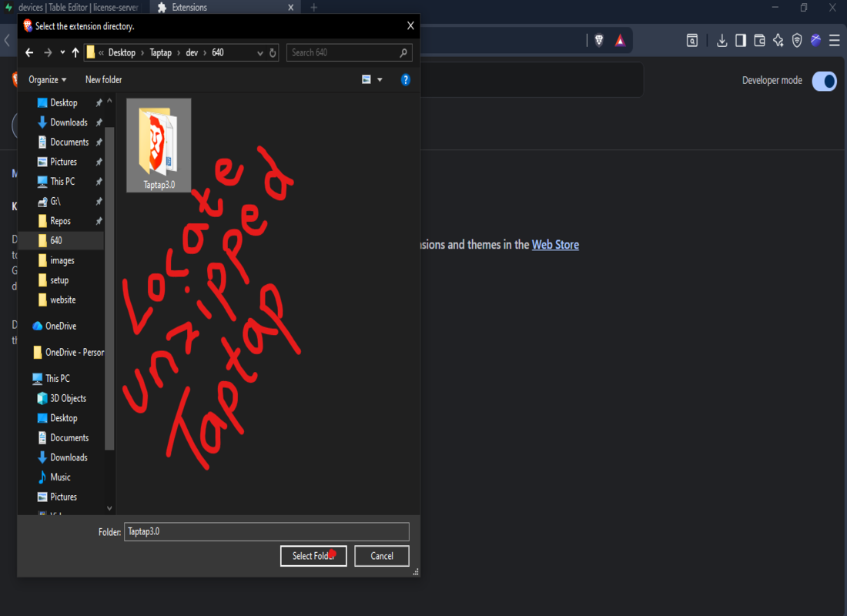Refresh the 640 folder view
847x616 pixels.
point(273,53)
